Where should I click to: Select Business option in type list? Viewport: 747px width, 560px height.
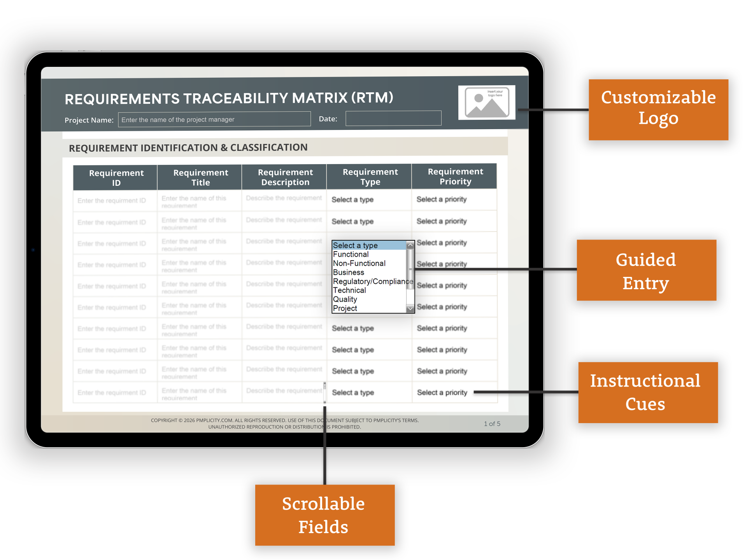coord(349,272)
